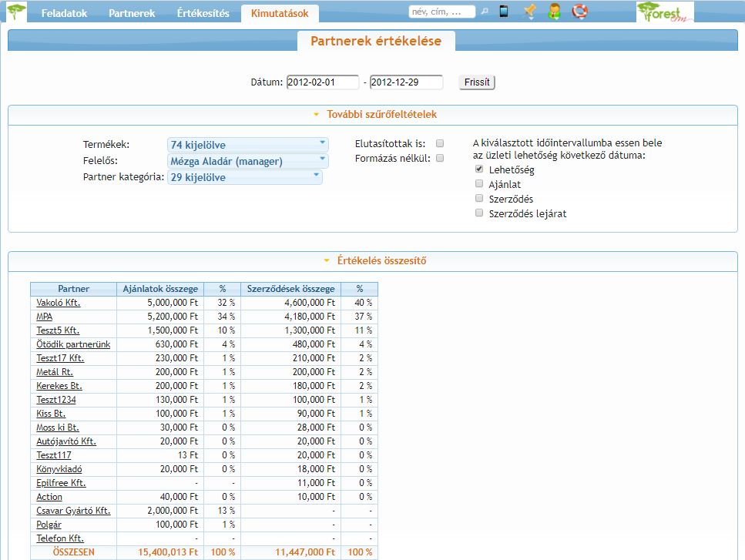Toggle the Formázás nélkül checkbox
This screenshot has width=745, height=560.
(440, 158)
